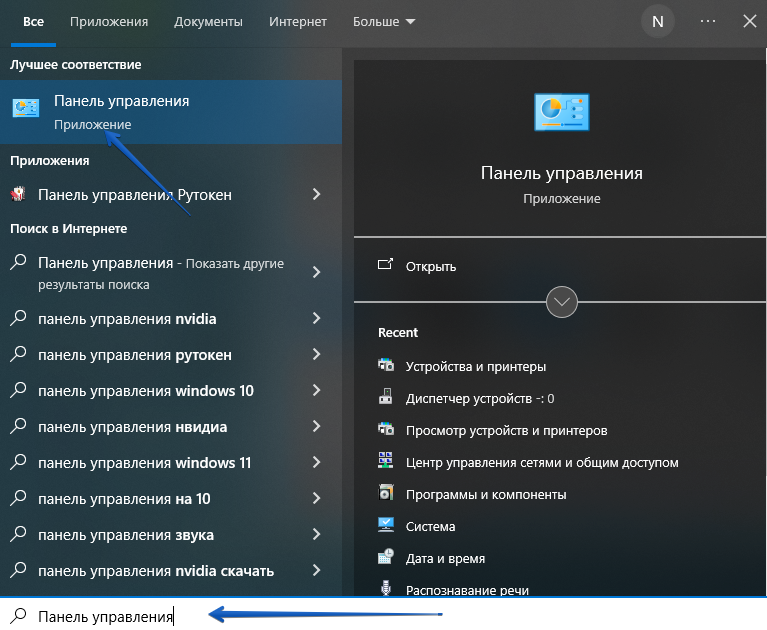767x630 pixels.
Task: Click the user account avatar N
Action: tap(657, 21)
